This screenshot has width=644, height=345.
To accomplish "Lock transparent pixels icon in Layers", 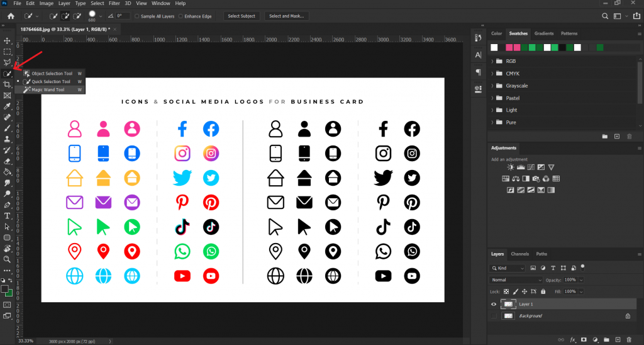I will [x=506, y=291].
